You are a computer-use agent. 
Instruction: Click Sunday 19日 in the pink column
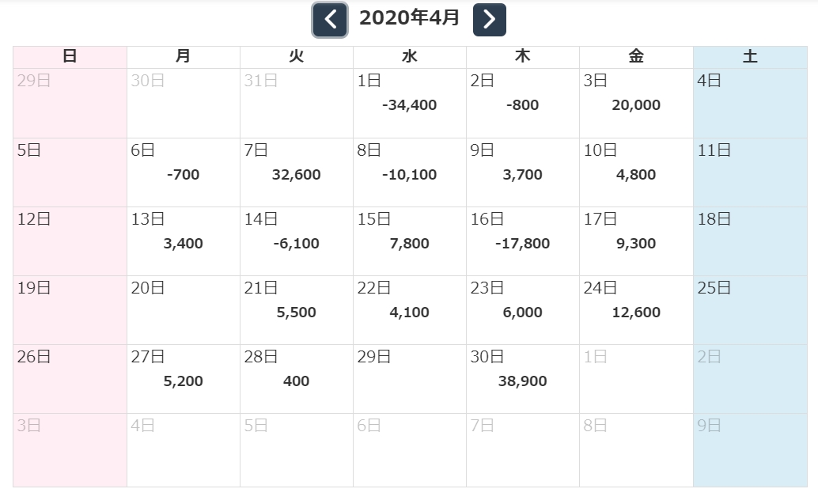click(70, 310)
